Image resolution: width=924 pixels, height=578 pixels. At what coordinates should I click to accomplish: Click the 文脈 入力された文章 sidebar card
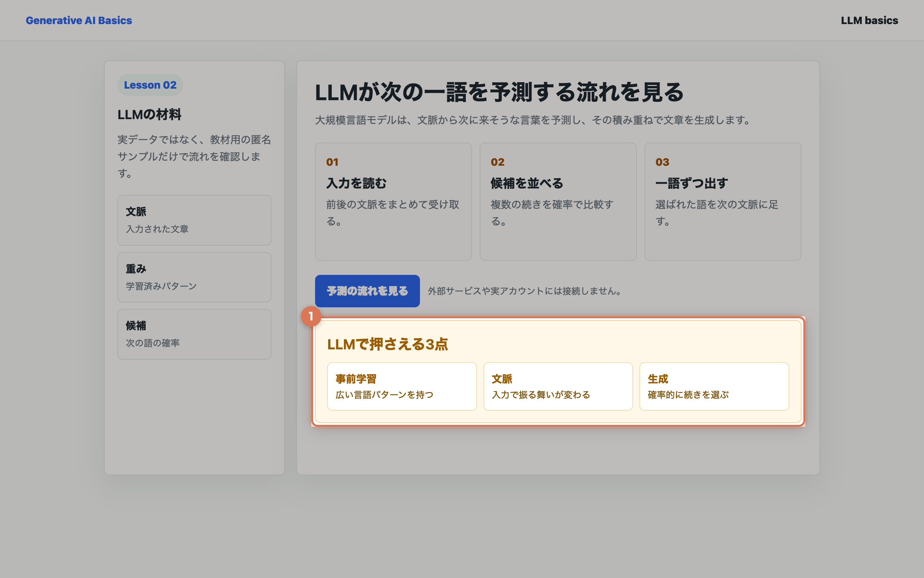(x=194, y=220)
